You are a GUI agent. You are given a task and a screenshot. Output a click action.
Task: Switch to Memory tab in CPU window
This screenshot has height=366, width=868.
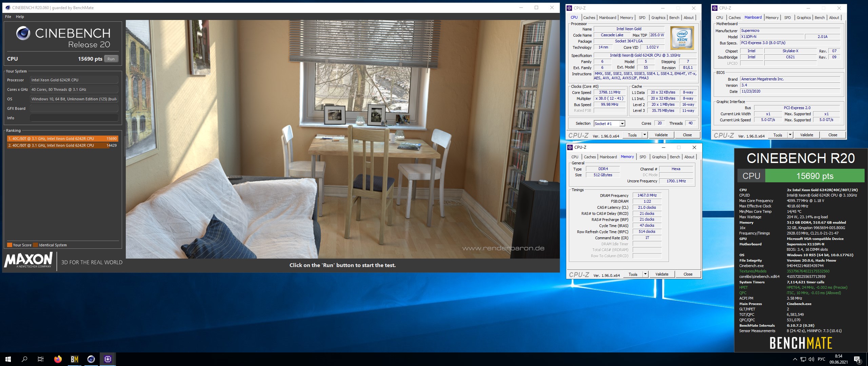(627, 18)
